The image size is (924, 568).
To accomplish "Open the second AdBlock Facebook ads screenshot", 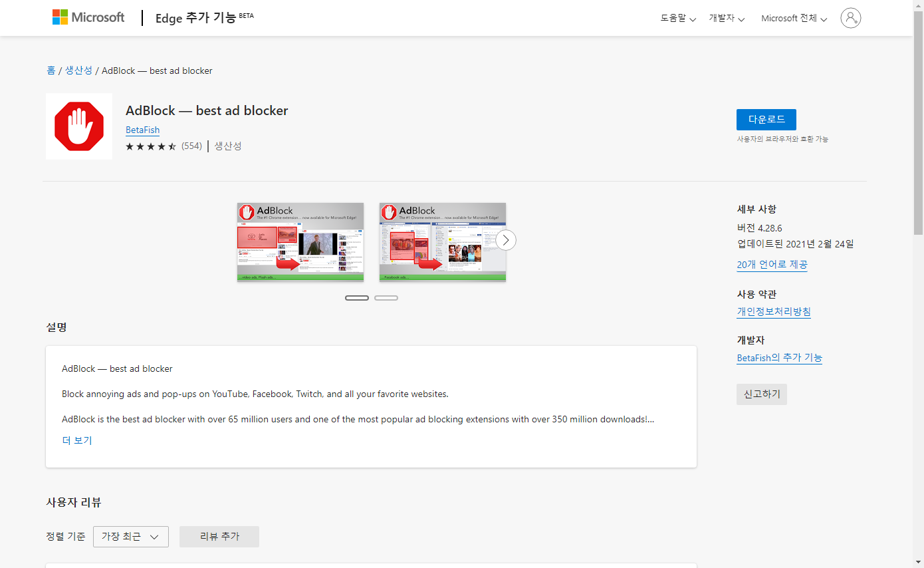I will (x=443, y=242).
